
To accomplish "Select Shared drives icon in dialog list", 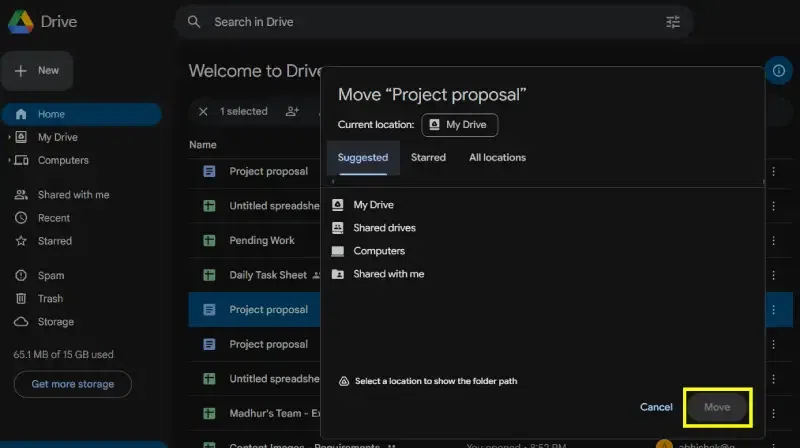I will coord(337,228).
